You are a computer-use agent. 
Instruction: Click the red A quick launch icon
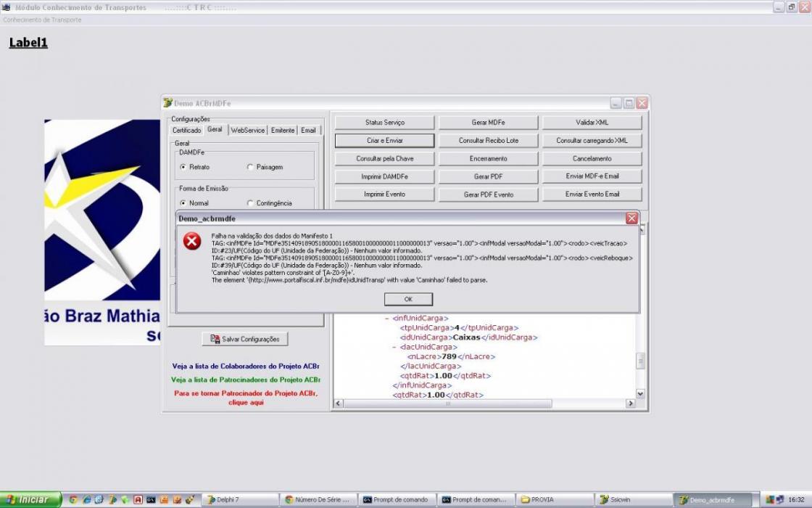(x=138, y=500)
